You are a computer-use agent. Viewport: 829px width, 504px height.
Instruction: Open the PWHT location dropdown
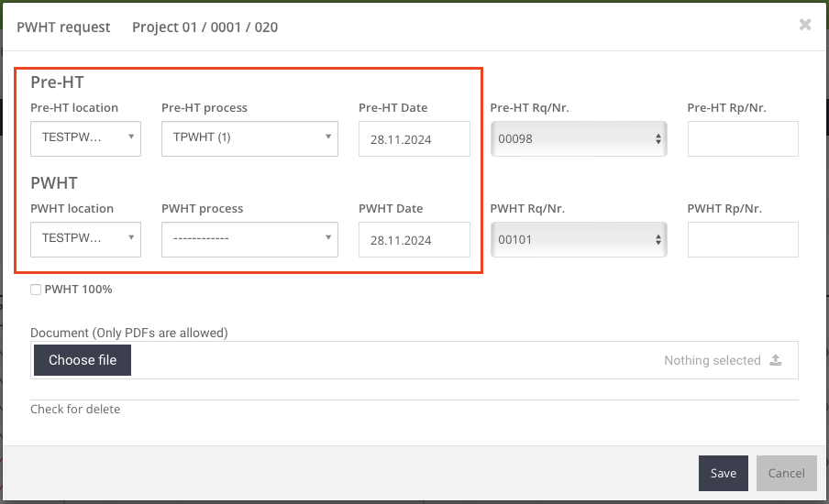pos(85,240)
